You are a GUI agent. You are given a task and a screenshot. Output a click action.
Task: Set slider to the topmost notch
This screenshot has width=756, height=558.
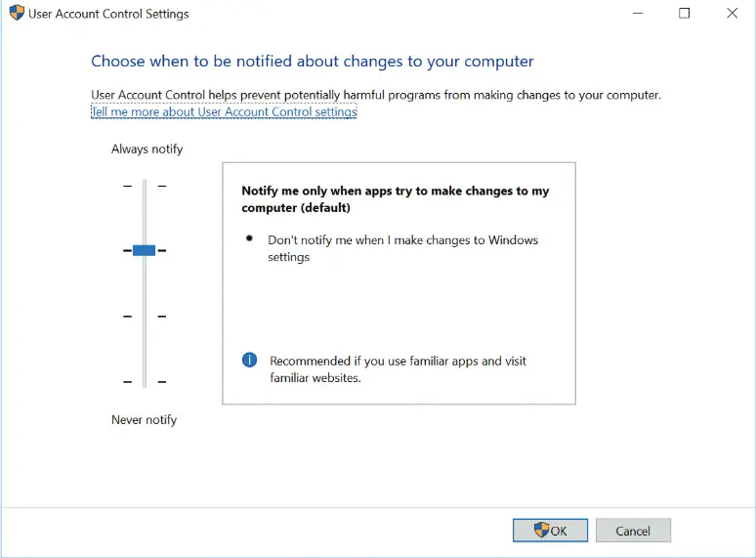145,186
